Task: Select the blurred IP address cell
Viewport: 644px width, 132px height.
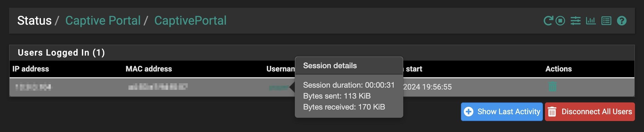Action: pyautogui.click(x=33, y=87)
